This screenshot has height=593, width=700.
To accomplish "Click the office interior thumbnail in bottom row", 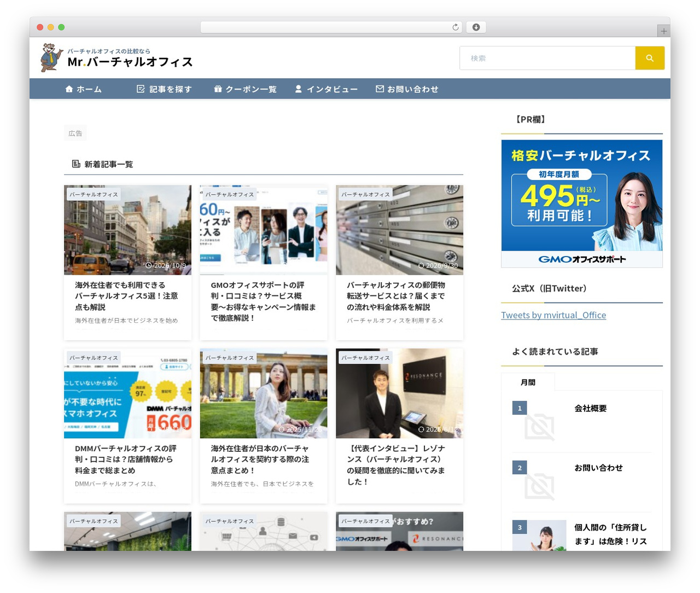I will pyautogui.click(x=127, y=531).
